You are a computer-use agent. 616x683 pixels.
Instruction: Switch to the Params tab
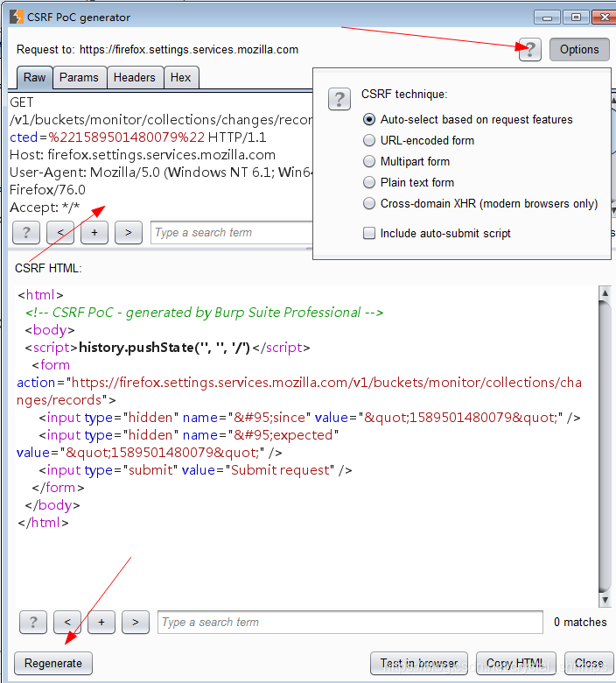click(79, 78)
